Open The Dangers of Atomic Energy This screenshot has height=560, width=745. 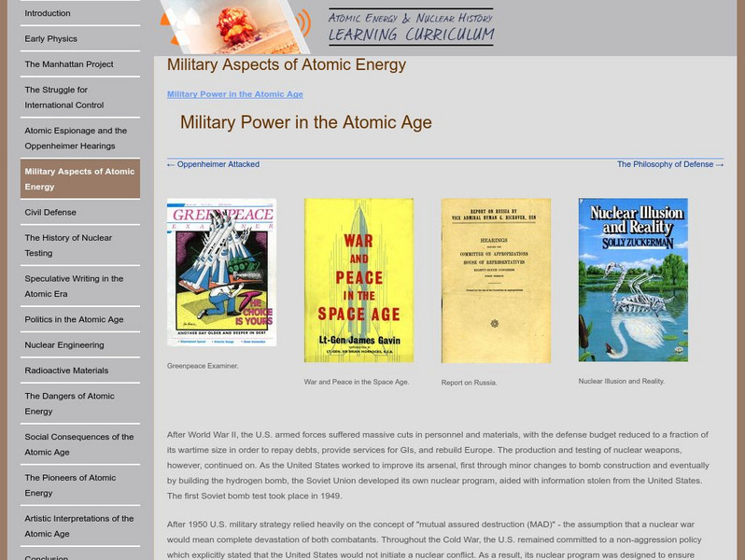point(80,404)
